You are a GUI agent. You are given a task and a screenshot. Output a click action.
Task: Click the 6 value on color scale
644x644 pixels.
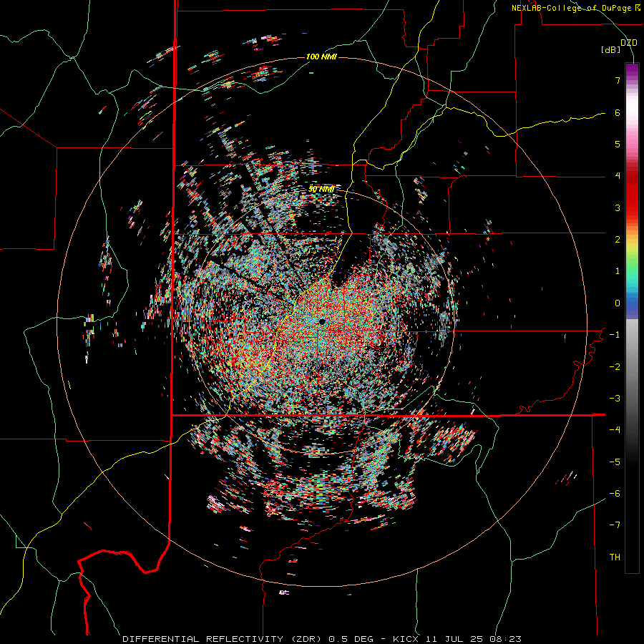(618, 112)
